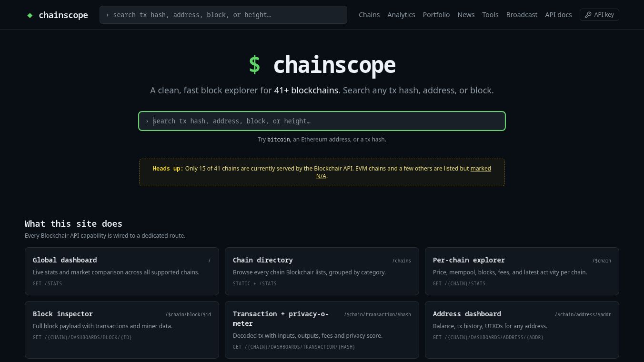The image size is (644, 362).
Task: Click the '/$chain/address/$addr' route label
Action: [583, 314]
